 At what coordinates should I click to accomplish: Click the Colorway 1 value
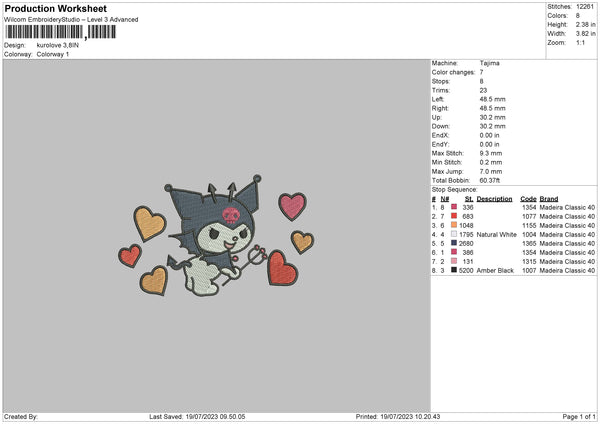(53, 54)
